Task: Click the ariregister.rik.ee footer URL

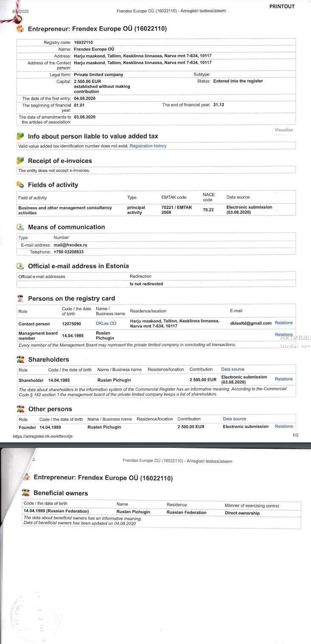Action: 42,436
